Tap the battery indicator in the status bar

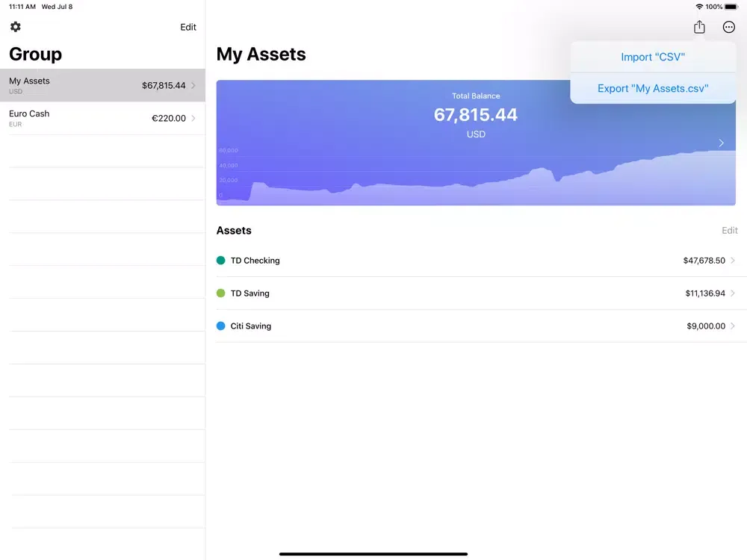pos(731,7)
